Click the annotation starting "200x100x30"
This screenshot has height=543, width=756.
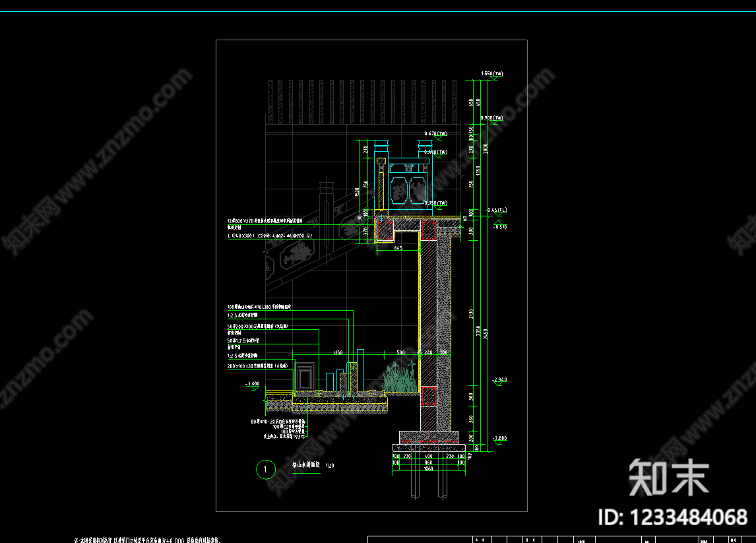coord(258,366)
